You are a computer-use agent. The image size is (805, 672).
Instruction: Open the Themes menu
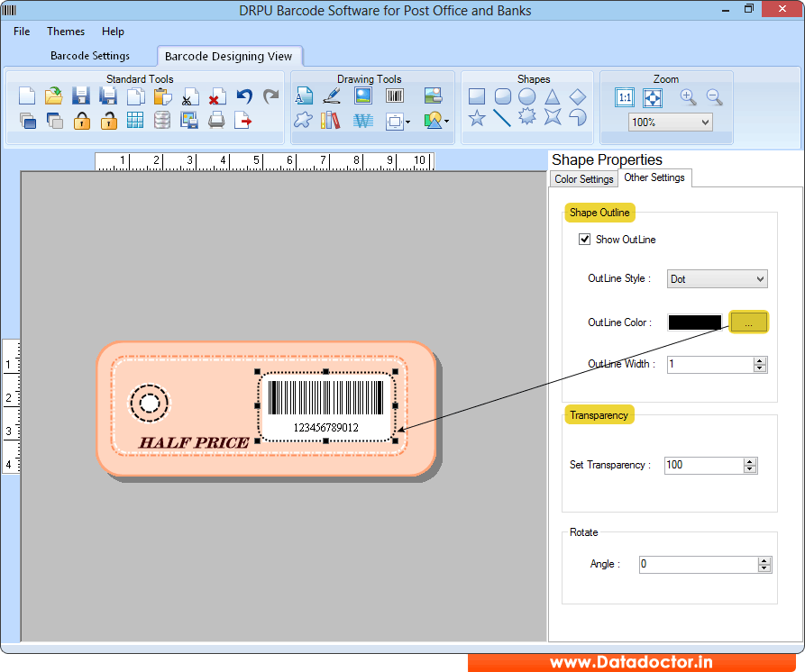[66, 32]
